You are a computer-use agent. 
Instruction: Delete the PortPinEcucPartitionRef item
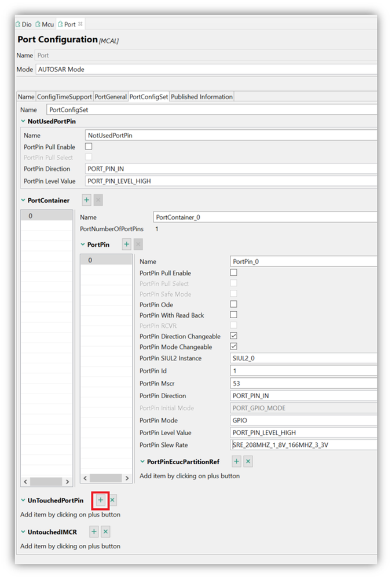[x=248, y=461]
